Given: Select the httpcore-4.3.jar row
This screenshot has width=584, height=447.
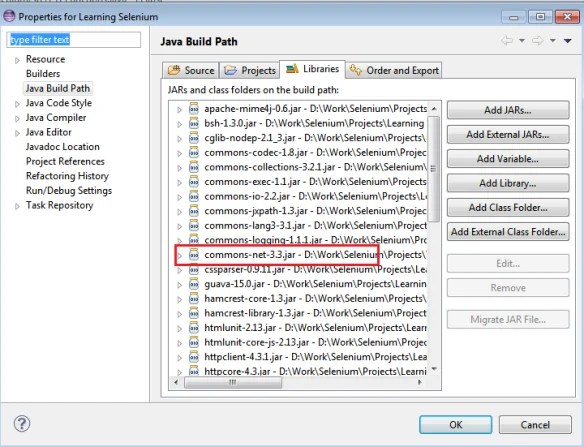Looking at the screenshot, I should (302, 371).
